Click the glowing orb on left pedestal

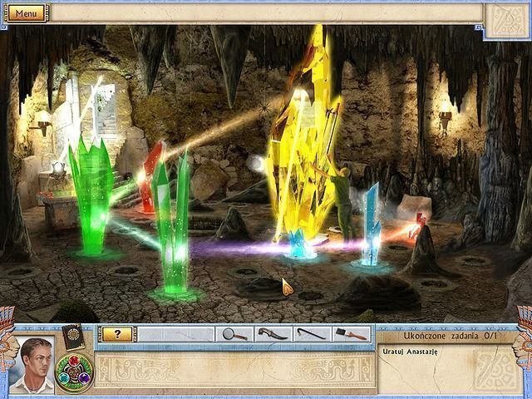[58, 168]
